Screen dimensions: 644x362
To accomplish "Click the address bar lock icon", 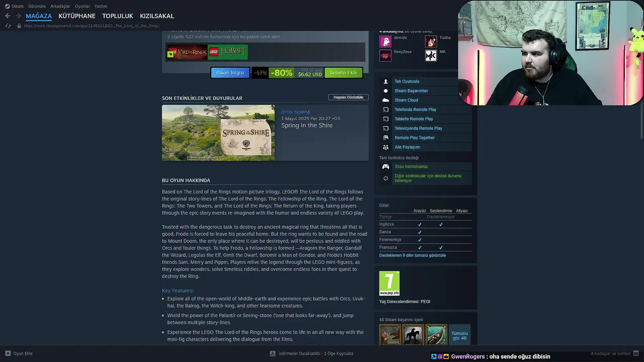I will click(19, 26).
